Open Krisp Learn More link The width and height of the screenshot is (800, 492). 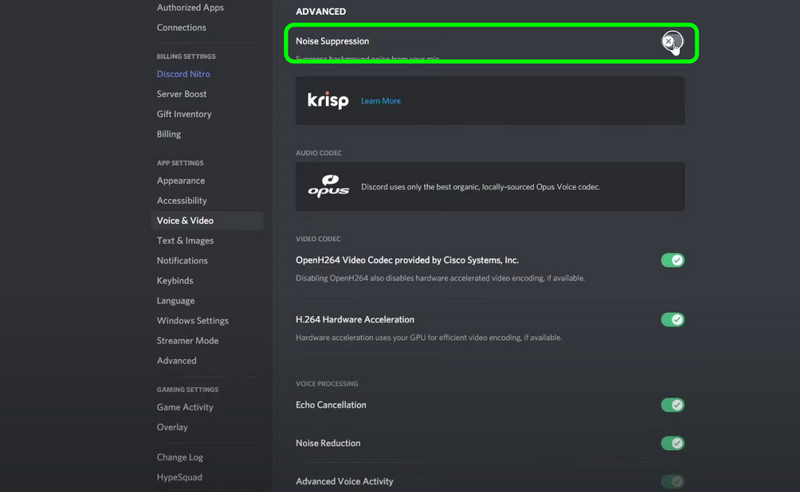381,101
